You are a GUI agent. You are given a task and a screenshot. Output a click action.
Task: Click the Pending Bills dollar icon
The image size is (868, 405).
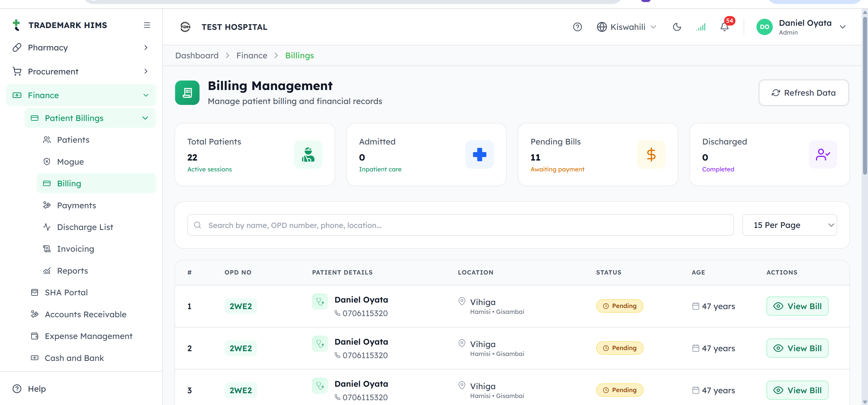pyautogui.click(x=651, y=155)
